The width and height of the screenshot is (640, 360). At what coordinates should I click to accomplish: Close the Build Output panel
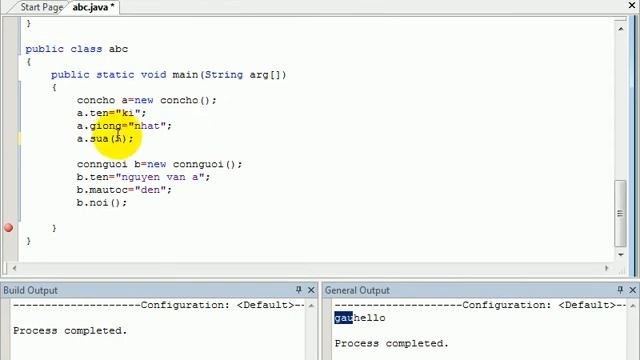pyautogui.click(x=311, y=290)
